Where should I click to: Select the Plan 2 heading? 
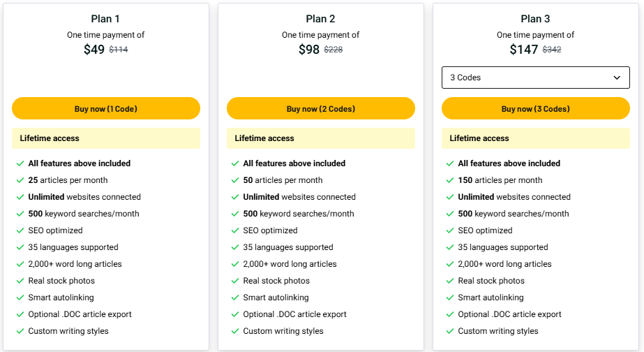coord(321,19)
